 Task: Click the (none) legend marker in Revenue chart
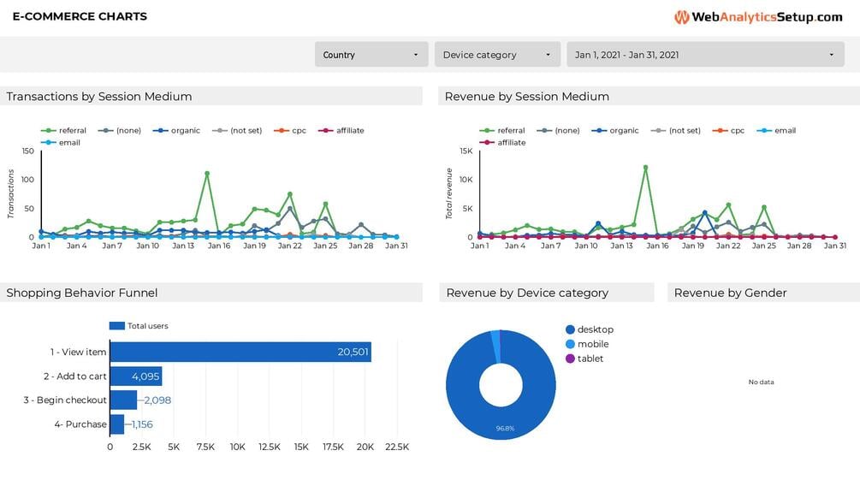544,131
